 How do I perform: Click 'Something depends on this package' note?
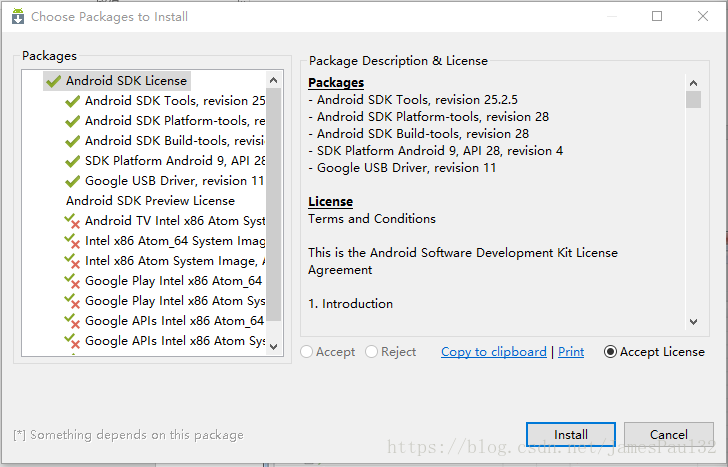click(x=129, y=435)
